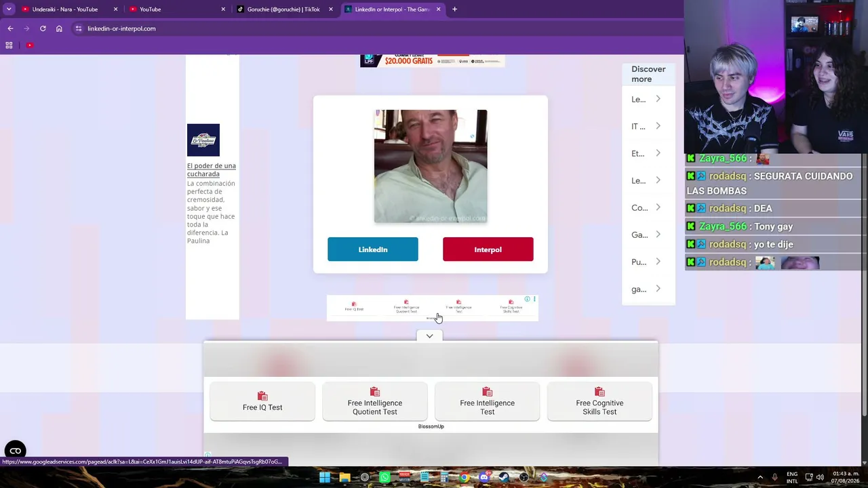Open the volume control in system tray

coord(821,477)
